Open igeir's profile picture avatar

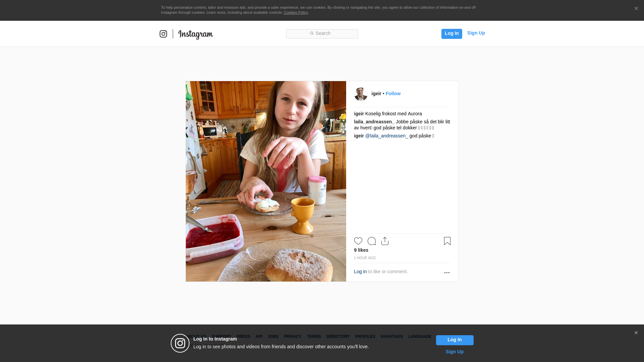point(361,94)
